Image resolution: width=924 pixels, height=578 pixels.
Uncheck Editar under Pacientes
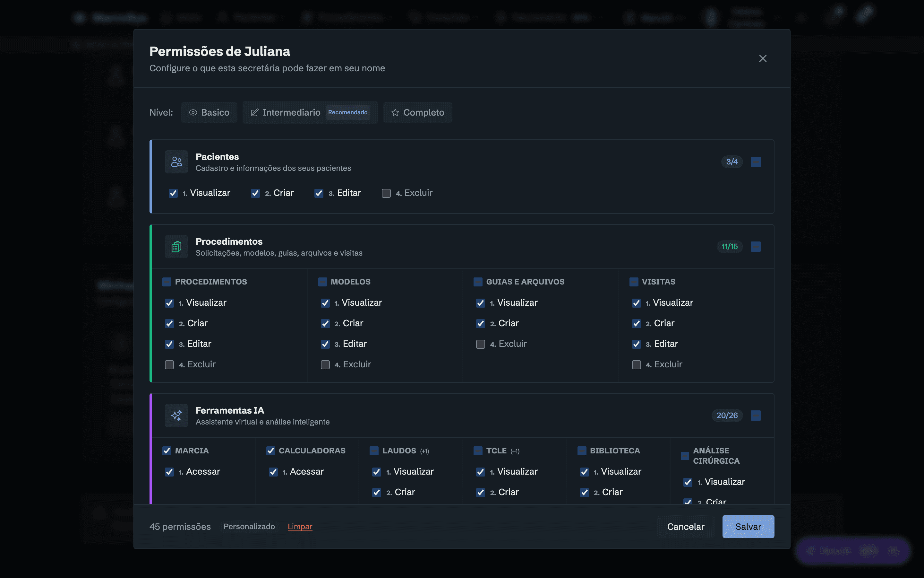(x=319, y=193)
